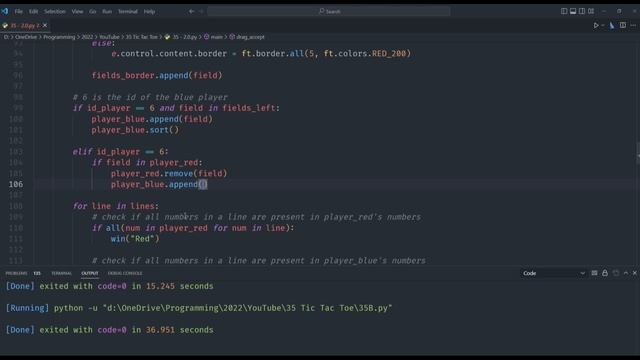Click the 35 - 2.0.py file breadcrumb
The height and width of the screenshot is (360, 640).
[181, 37]
